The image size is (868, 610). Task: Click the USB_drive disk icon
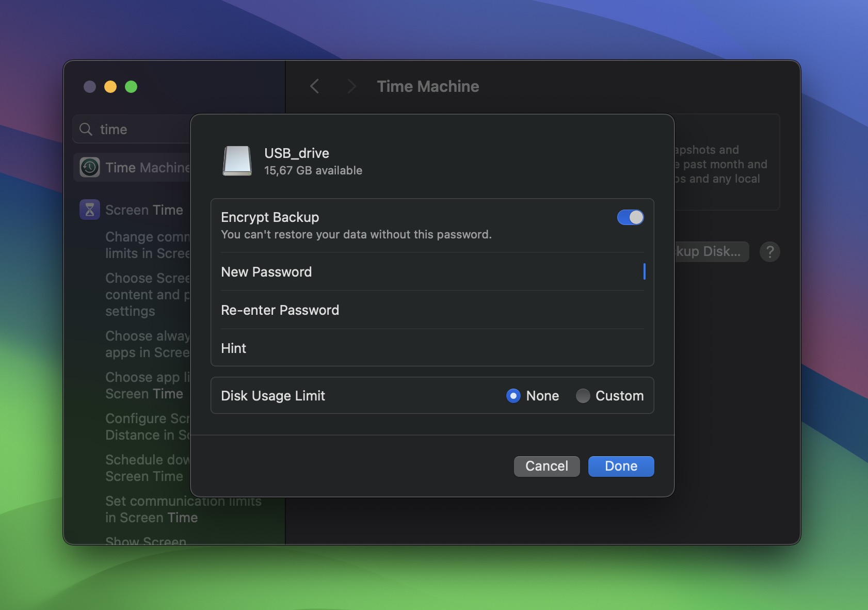point(237,161)
